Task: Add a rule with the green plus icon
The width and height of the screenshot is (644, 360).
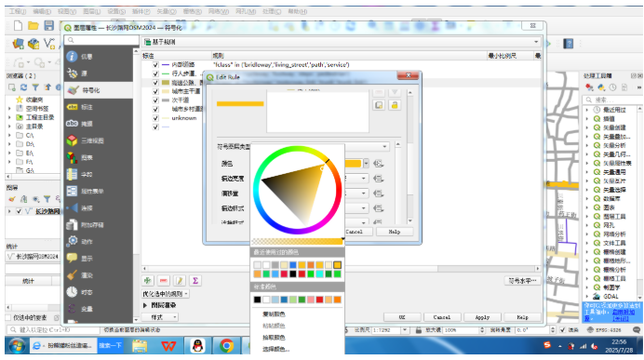Action: pos(147,281)
